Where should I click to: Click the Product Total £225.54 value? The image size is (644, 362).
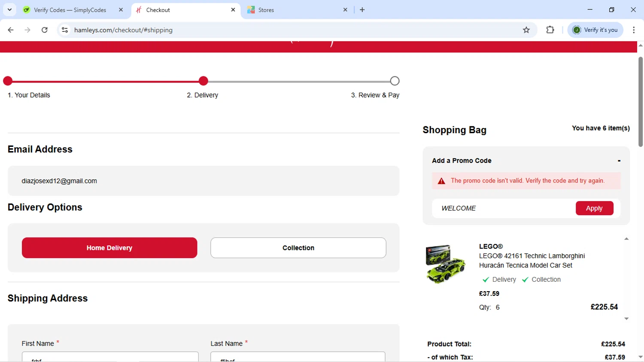tap(613, 344)
